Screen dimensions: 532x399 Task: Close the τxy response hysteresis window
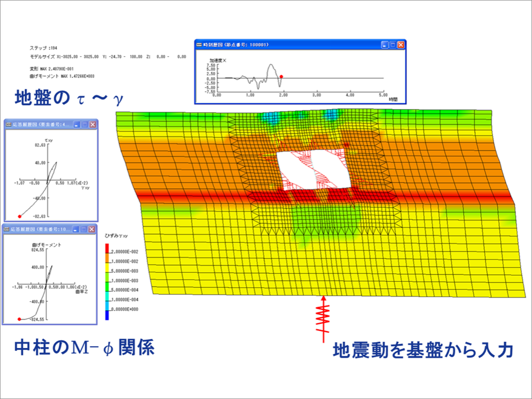point(93,125)
